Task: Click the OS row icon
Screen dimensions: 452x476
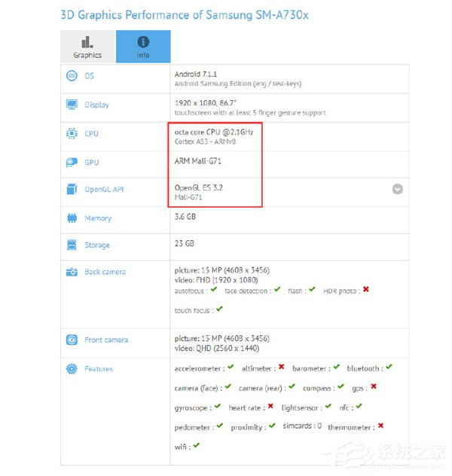Action: coord(72,75)
